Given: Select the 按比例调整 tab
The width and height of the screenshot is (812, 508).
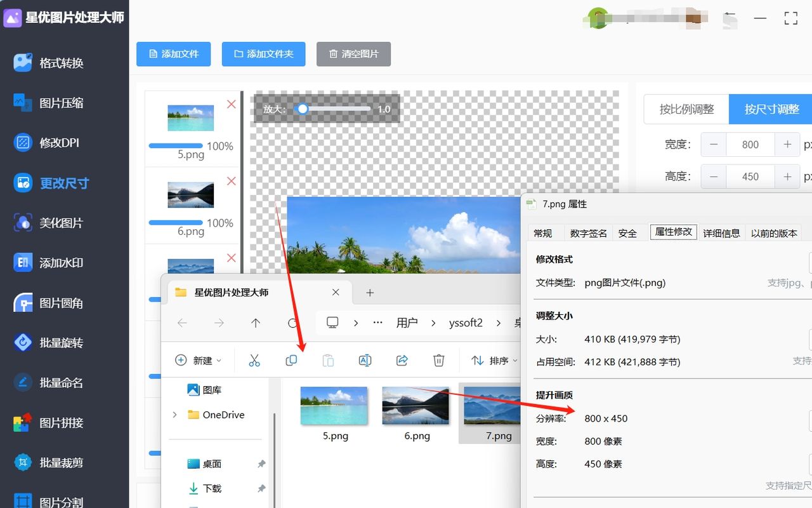Looking at the screenshot, I should coord(686,109).
